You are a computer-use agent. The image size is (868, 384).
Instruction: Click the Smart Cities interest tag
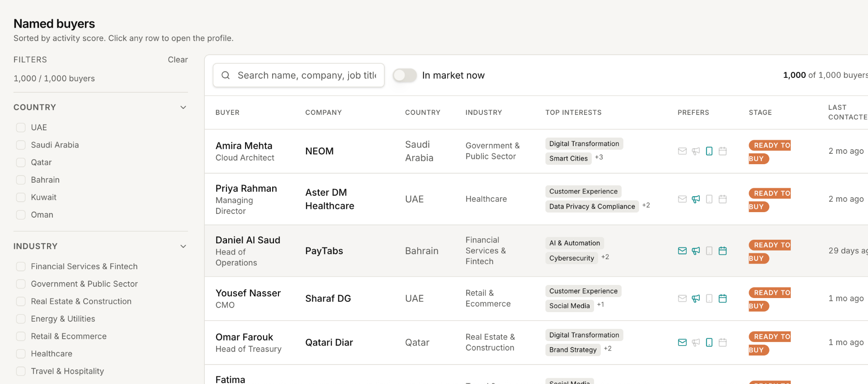pyautogui.click(x=568, y=158)
